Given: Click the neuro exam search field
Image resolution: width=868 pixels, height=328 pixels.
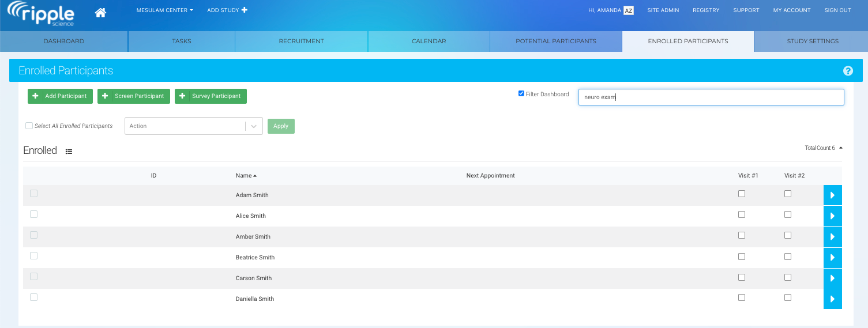Looking at the screenshot, I should click(x=711, y=97).
